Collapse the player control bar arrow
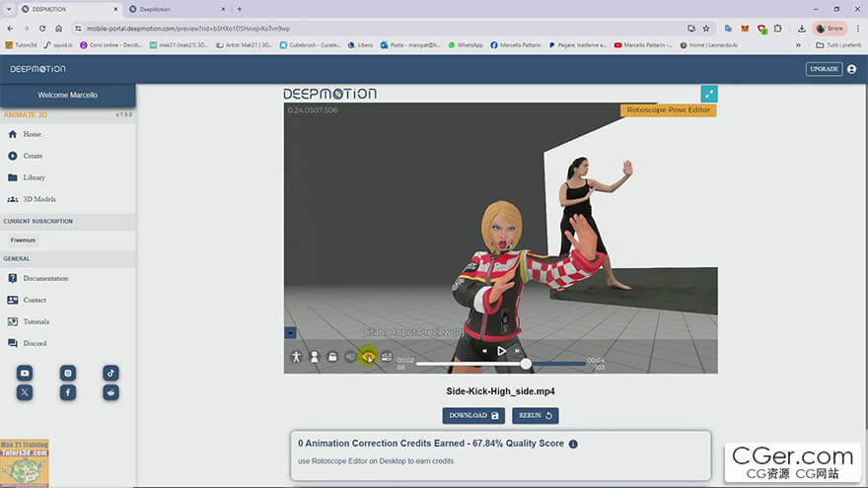This screenshot has height=488, width=868. 291,332
